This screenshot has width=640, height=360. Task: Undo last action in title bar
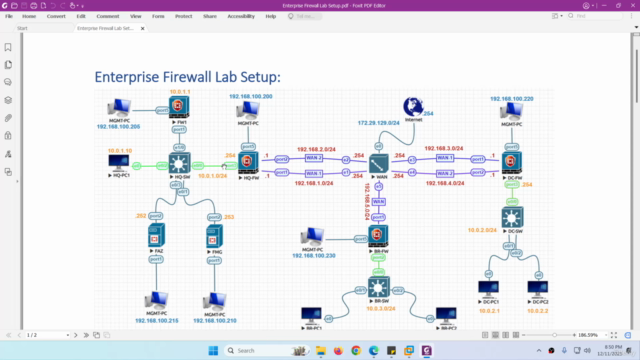tap(53, 6)
